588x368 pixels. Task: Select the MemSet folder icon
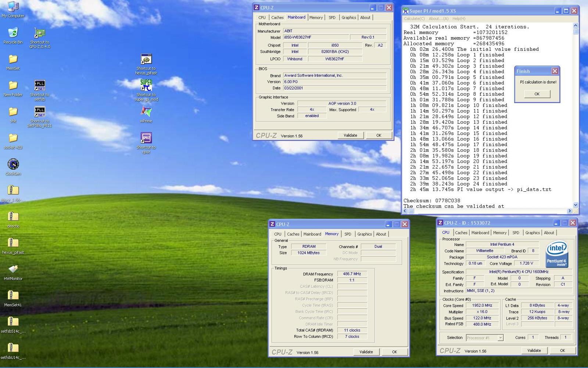[13, 62]
